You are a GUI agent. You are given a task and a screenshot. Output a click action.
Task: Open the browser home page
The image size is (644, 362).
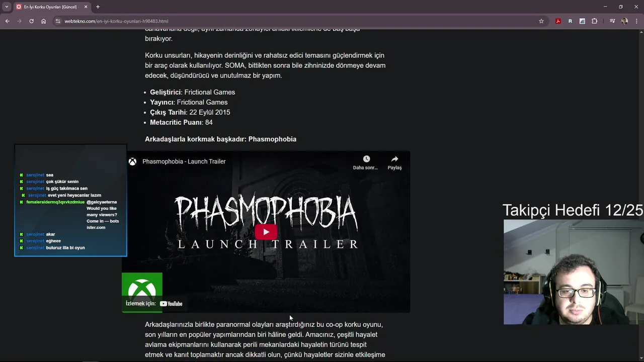[x=43, y=21]
